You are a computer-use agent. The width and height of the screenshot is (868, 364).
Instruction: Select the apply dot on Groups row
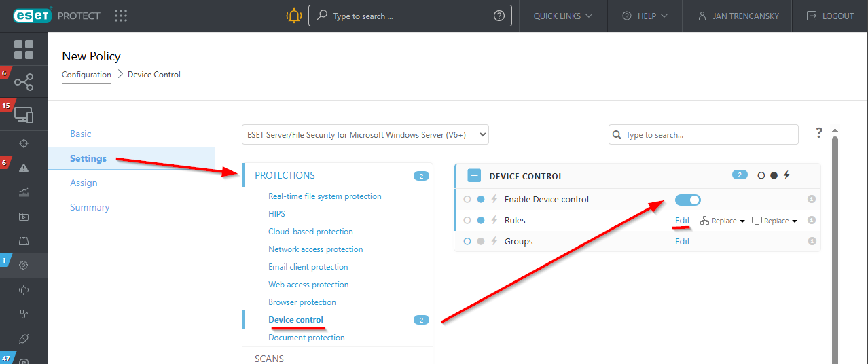click(481, 242)
